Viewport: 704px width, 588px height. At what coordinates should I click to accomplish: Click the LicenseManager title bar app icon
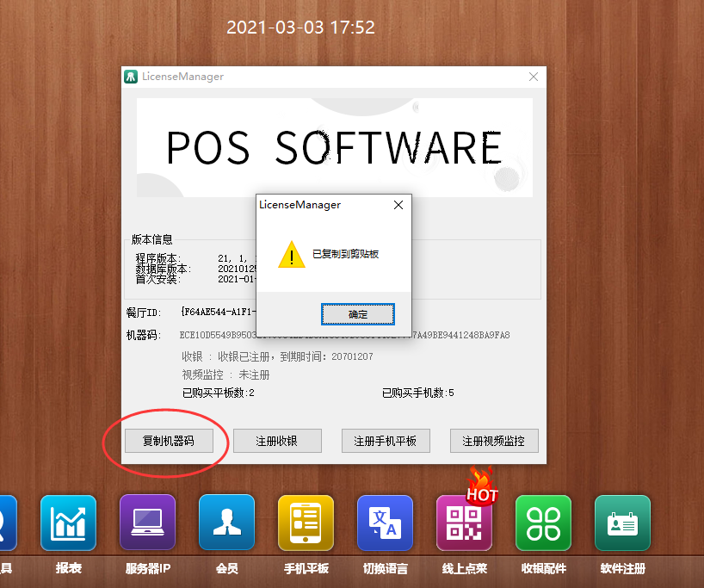point(131,77)
